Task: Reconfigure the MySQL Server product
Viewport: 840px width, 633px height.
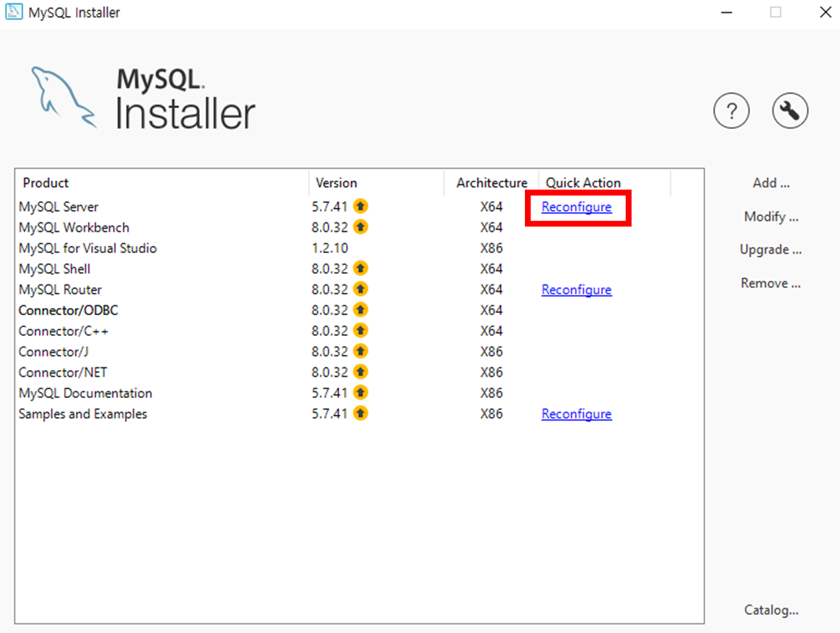Action: click(x=576, y=207)
